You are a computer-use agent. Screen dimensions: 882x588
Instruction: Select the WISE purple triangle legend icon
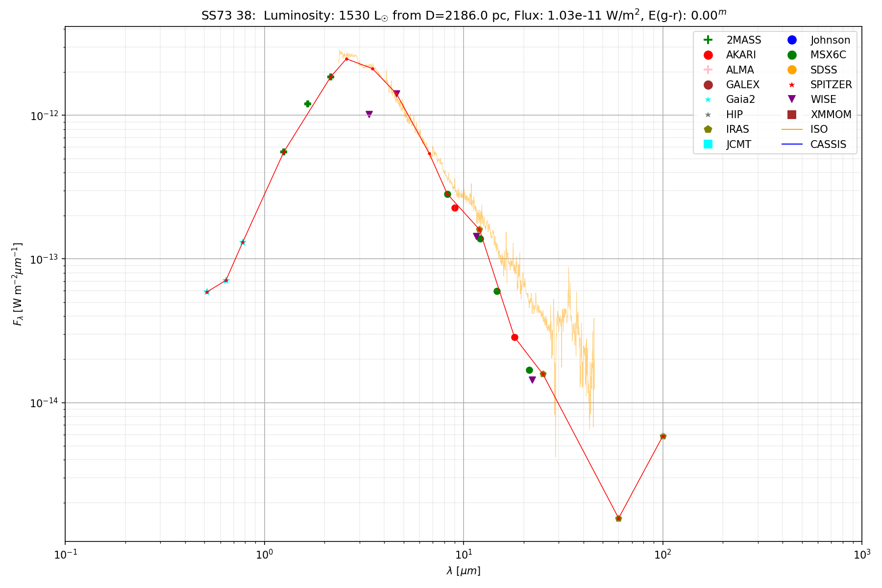tap(792, 99)
